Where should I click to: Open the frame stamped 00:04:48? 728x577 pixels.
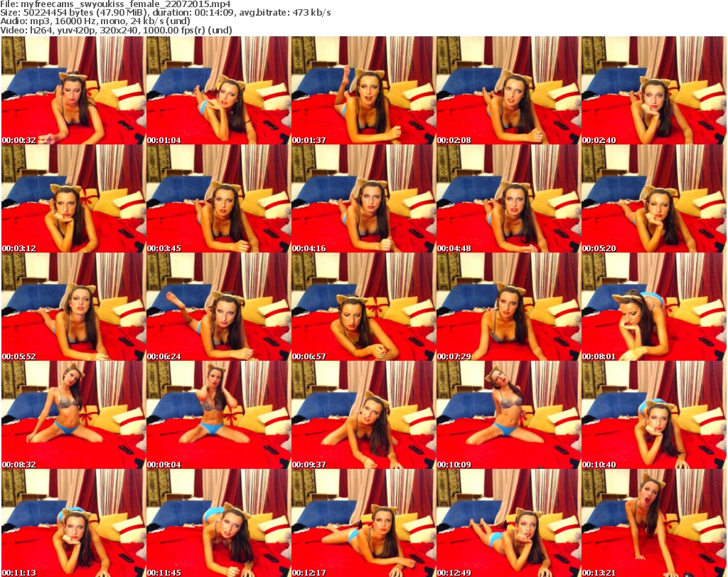pyautogui.click(x=508, y=198)
